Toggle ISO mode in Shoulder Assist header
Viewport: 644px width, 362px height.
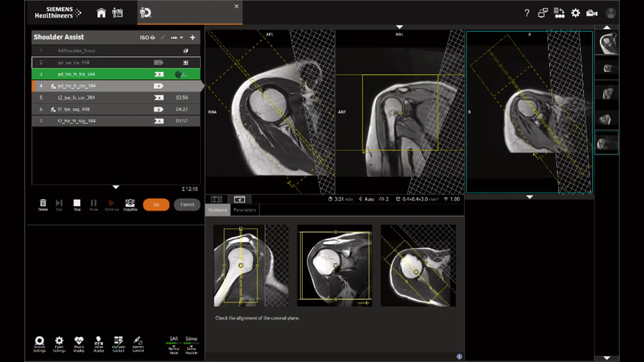pyautogui.click(x=147, y=38)
